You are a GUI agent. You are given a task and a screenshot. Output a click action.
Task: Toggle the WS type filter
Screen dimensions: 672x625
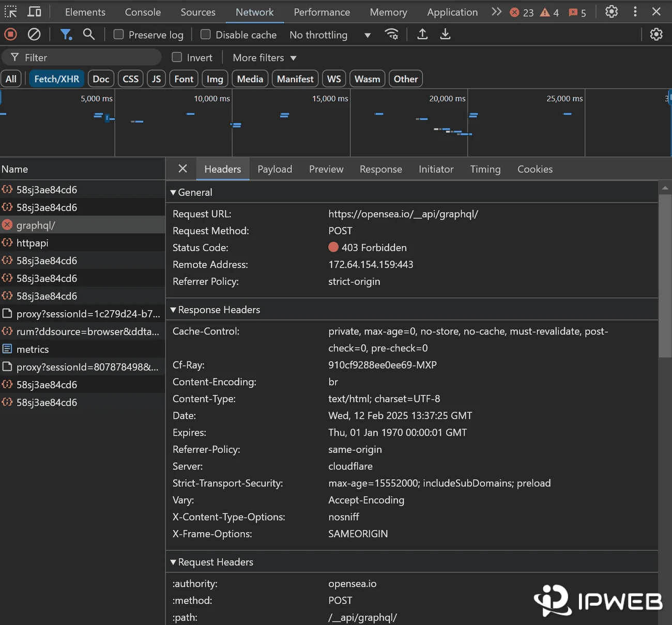334,79
